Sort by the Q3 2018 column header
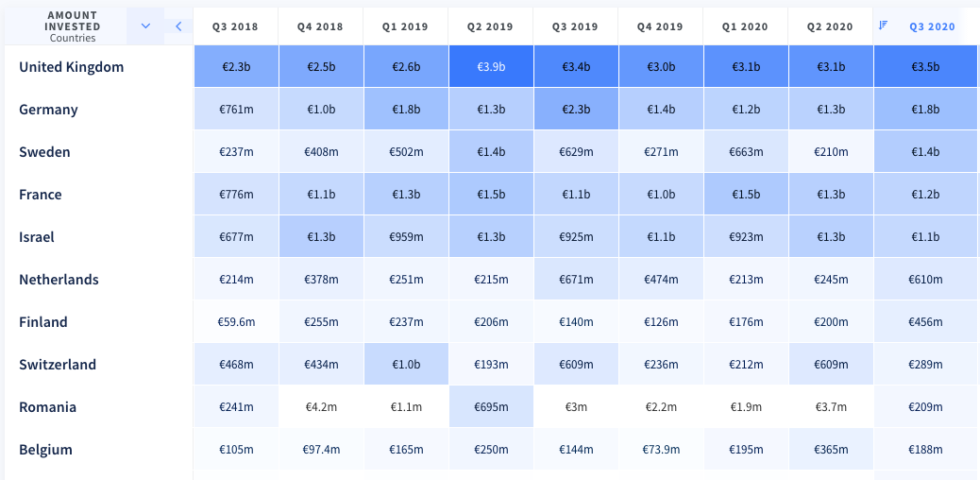Screen dimensions: 980x480 tap(236, 26)
